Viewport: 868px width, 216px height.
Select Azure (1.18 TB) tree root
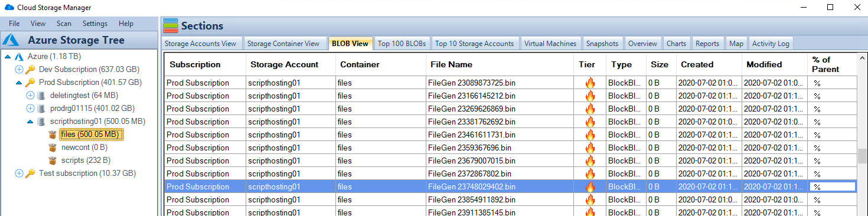(54, 57)
